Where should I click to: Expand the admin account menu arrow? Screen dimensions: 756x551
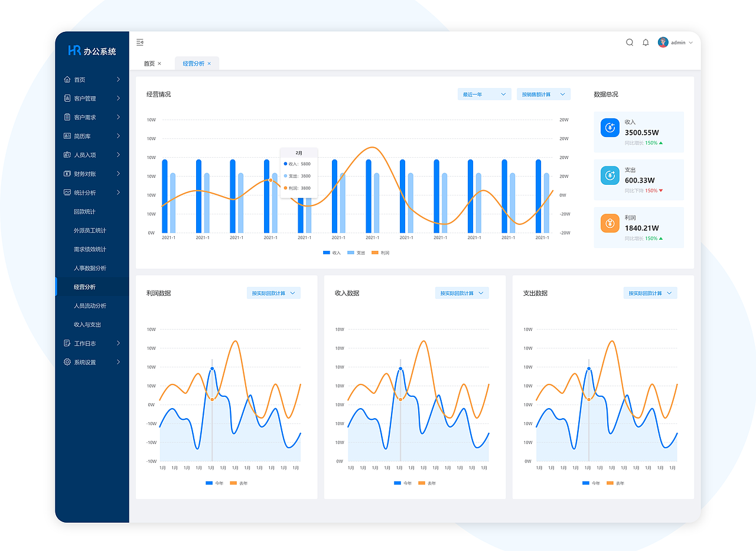691,43
